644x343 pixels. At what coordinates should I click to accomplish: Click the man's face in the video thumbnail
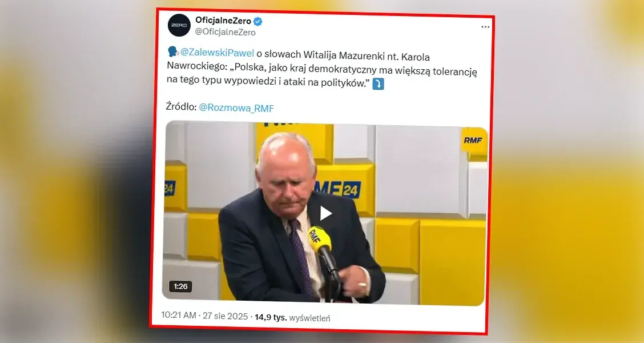pyautogui.click(x=286, y=169)
